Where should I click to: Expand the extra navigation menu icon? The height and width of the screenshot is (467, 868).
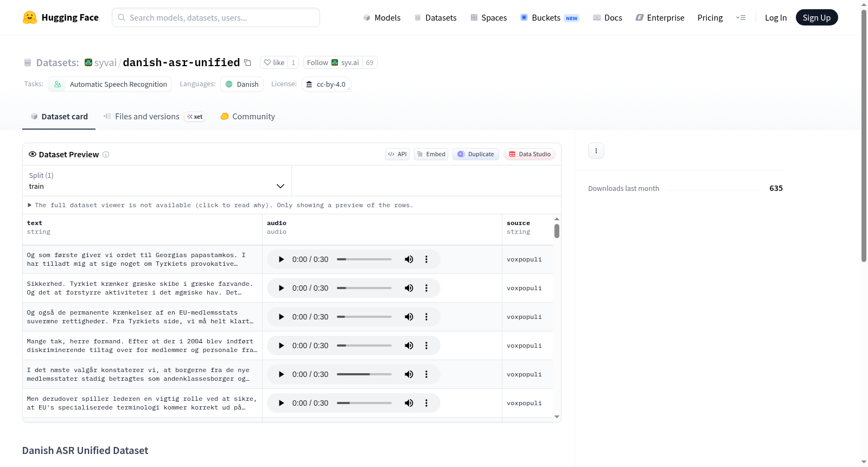click(741, 18)
